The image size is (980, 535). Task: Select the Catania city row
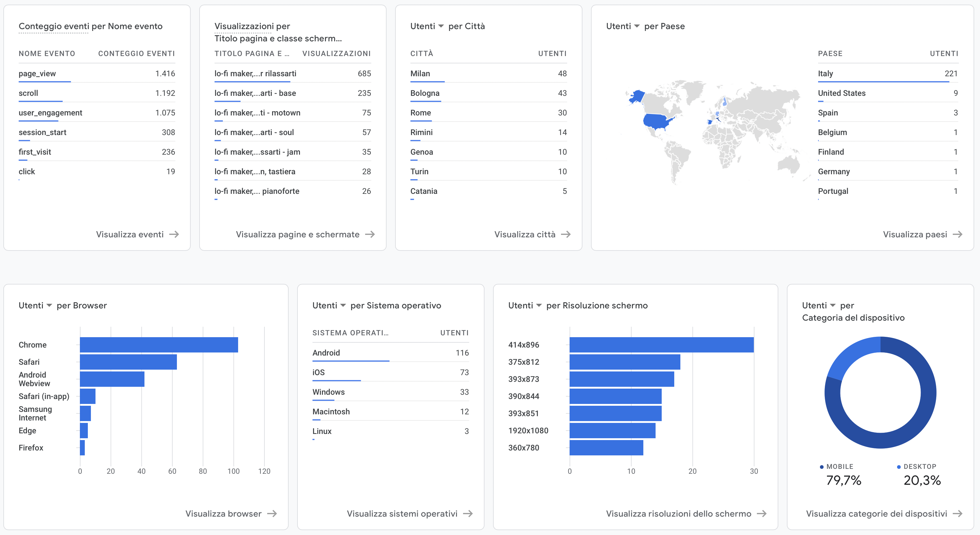point(488,191)
